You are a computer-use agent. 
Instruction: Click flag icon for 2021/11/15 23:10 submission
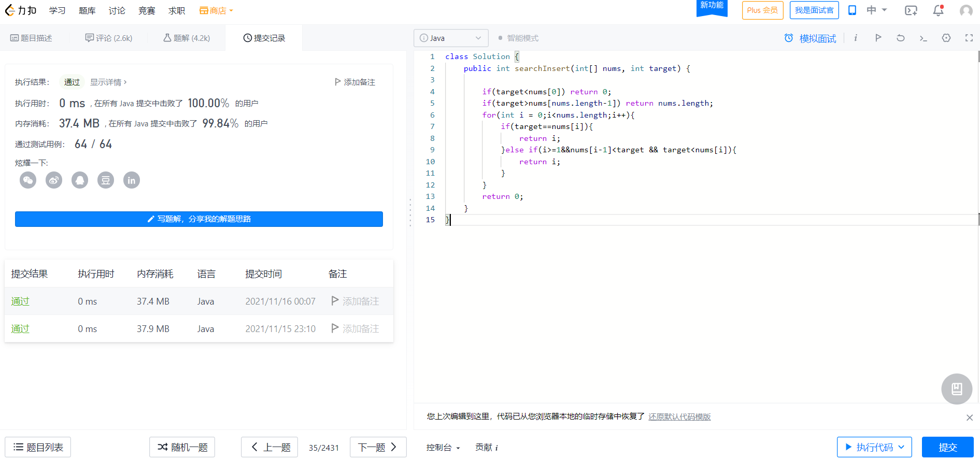tap(335, 328)
